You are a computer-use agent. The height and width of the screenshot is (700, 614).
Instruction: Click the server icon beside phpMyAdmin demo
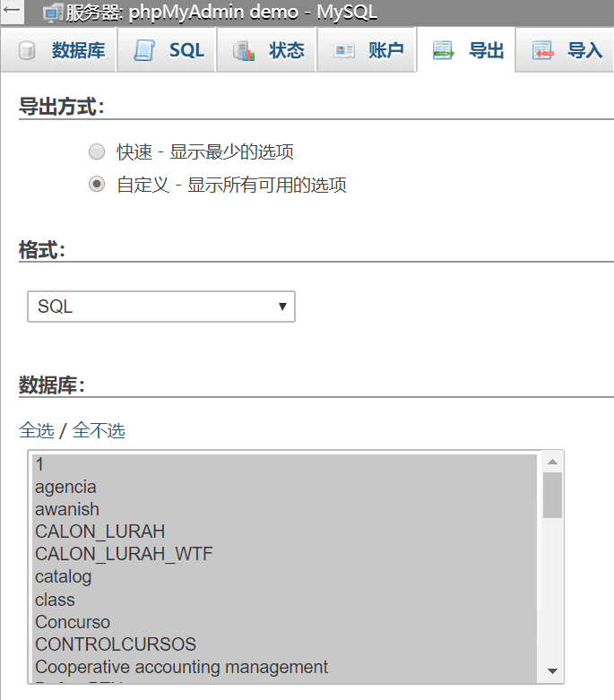[53, 13]
